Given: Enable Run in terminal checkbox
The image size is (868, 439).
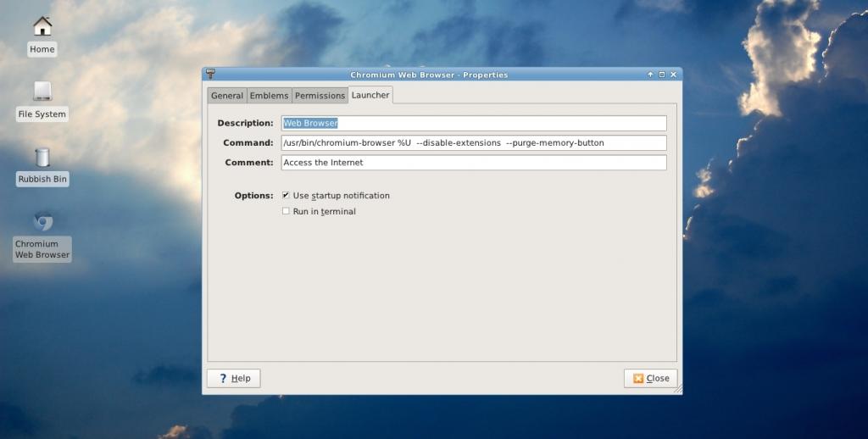Looking at the screenshot, I should pos(286,211).
